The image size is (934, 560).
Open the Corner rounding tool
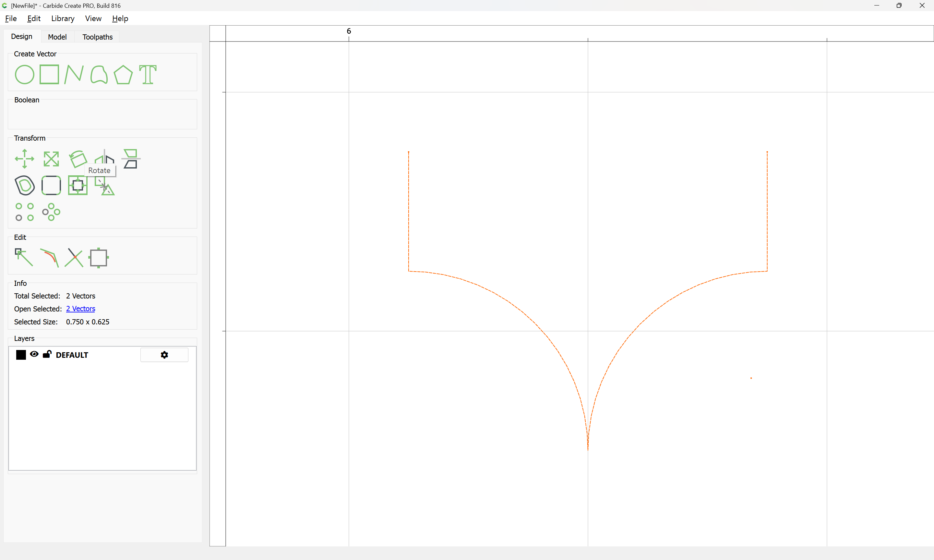[x=51, y=185]
